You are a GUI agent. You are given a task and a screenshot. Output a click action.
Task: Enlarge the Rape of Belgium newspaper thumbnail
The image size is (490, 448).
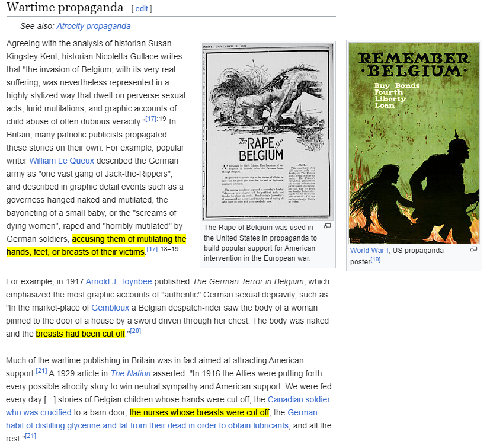[267, 132]
